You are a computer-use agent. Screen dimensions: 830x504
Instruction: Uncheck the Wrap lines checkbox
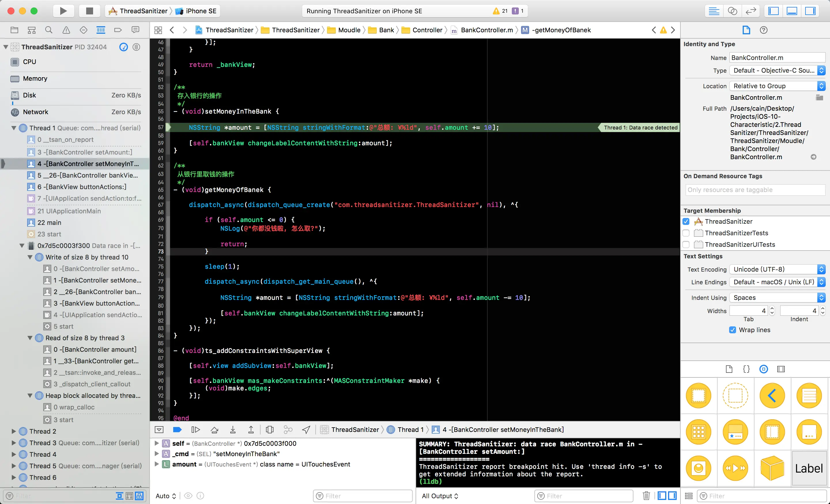[x=733, y=330]
